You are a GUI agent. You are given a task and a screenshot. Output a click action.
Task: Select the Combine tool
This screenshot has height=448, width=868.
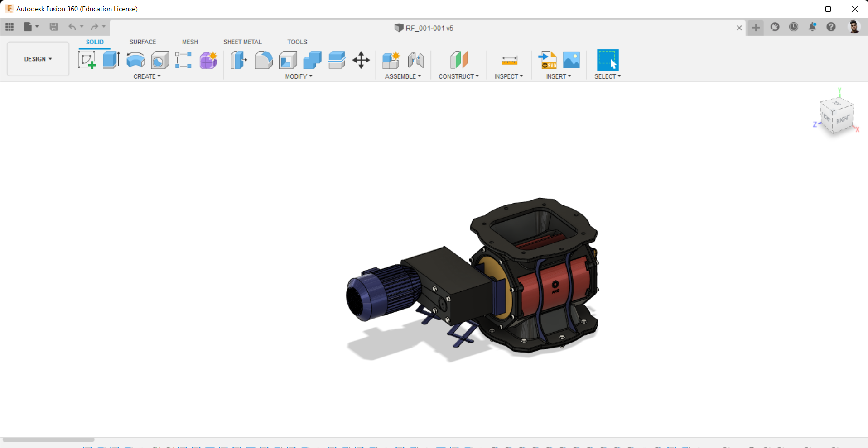coord(312,60)
